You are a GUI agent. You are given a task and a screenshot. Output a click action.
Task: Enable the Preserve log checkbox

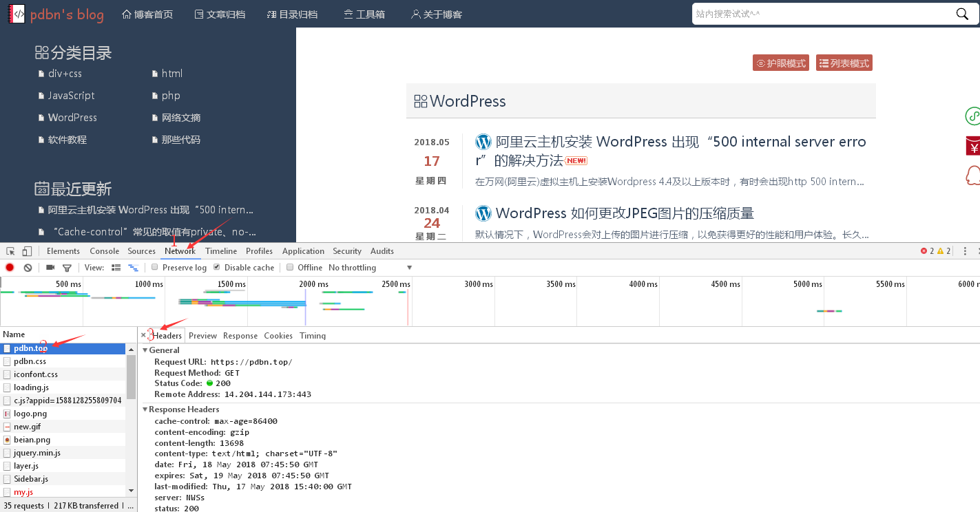tap(155, 267)
